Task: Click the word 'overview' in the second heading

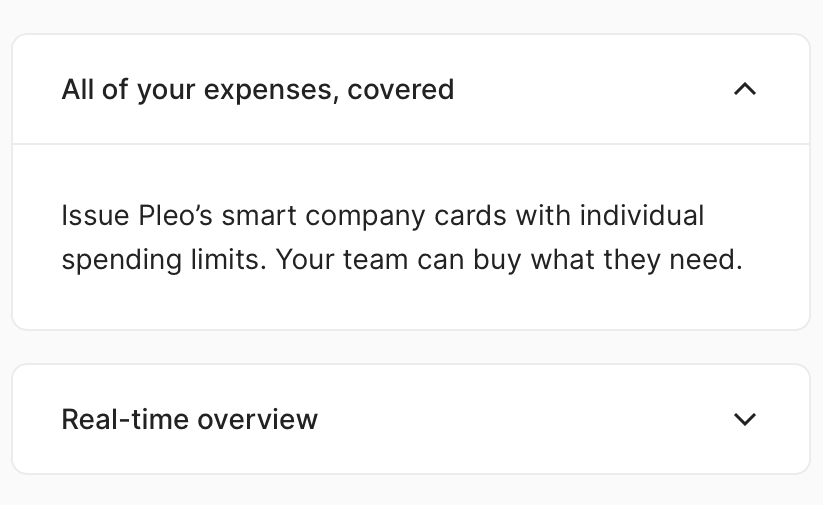Action: [x=258, y=419]
